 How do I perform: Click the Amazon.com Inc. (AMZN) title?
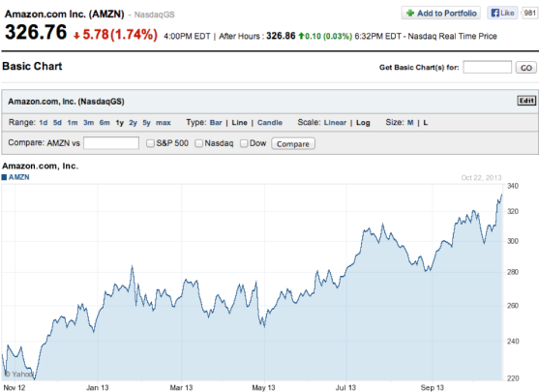(64, 15)
